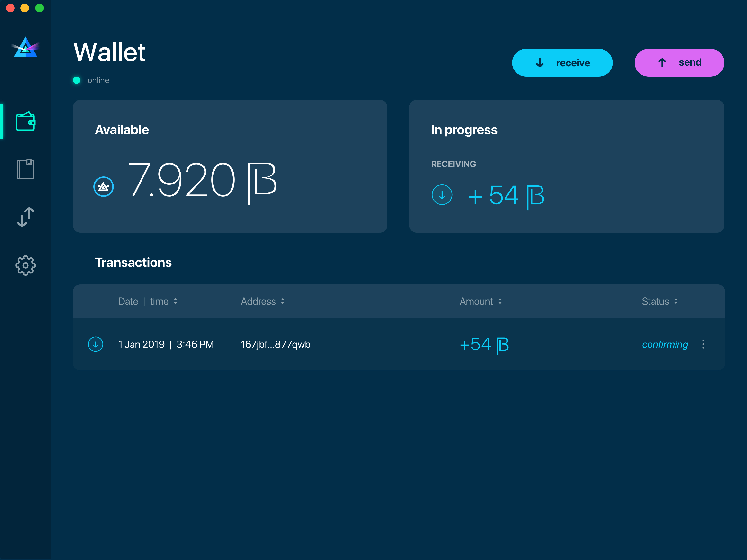Sort transactions by Date | time
This screenshot has width=747, height=560.
point(148,301)
